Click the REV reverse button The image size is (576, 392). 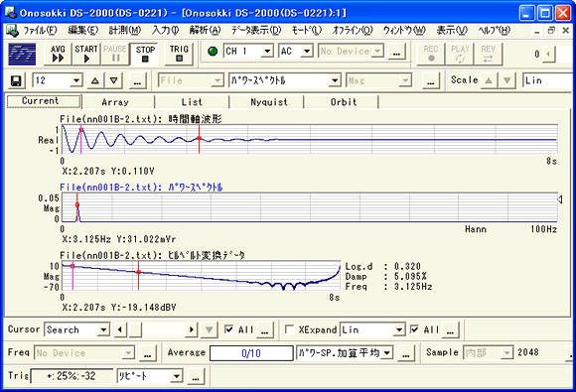pos(488,54)
